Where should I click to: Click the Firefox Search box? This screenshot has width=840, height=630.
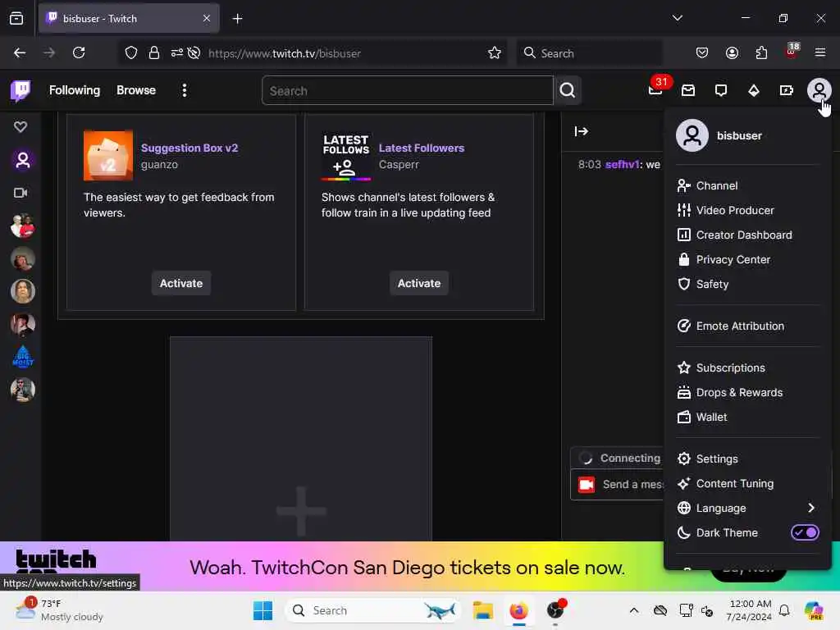point(589,53)
